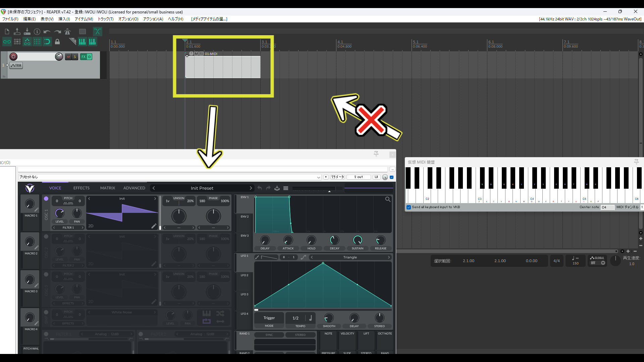Open the LFO Triangle shape selector
The width and height of the screenshot is (644, 362).
(350, 257)
